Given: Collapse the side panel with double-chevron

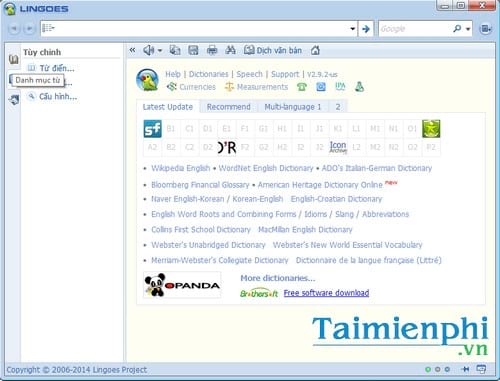Looking at the screenshot, I should click(133, 50).
